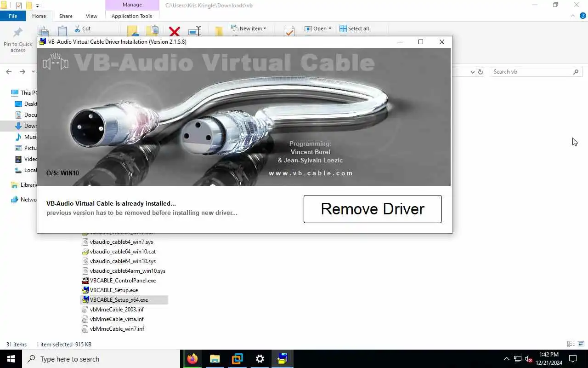Switch to Large icons view layout icon

[x=581, y=344]
